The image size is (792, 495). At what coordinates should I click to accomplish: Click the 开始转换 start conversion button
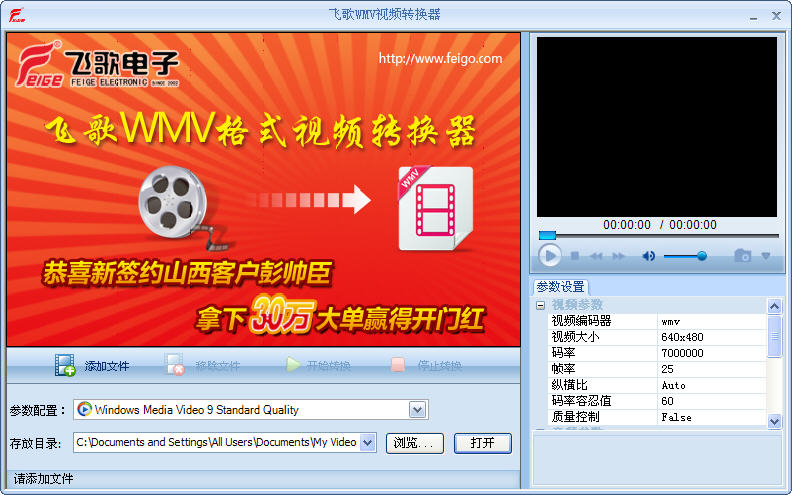pos(318,365)
